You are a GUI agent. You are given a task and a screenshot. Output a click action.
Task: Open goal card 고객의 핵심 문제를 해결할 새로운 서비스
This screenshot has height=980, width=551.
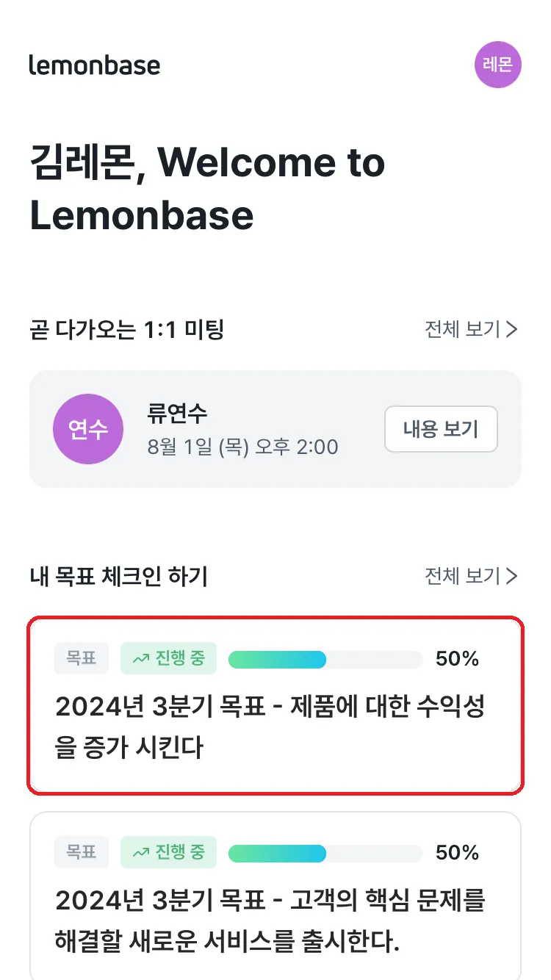click(275, 896)
